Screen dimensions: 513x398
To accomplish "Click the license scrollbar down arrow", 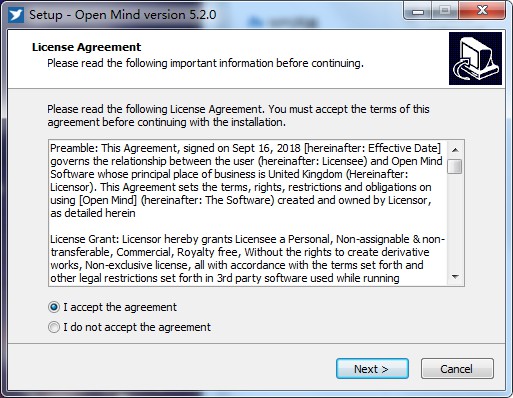I will pyautogui.click(x=455, y=277).
